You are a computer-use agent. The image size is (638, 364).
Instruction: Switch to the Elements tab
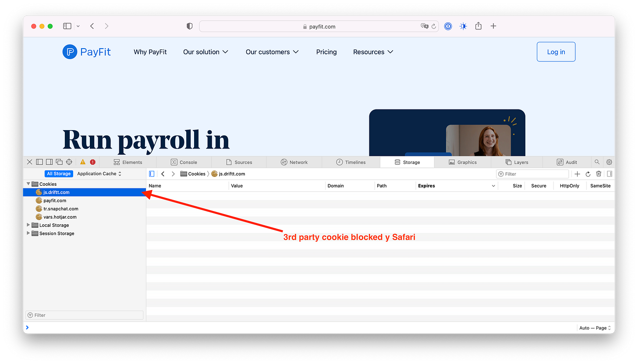[x=128, y=162]
